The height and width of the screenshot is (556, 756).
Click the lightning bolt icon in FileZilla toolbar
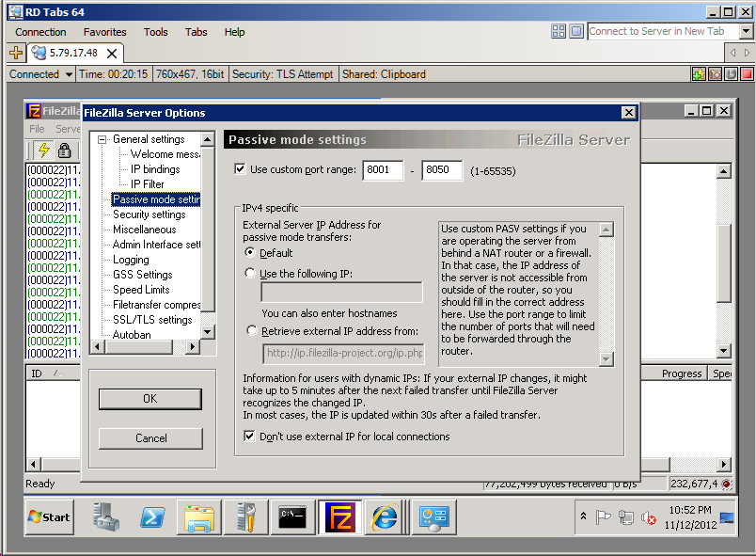click(x=44, y=151)
